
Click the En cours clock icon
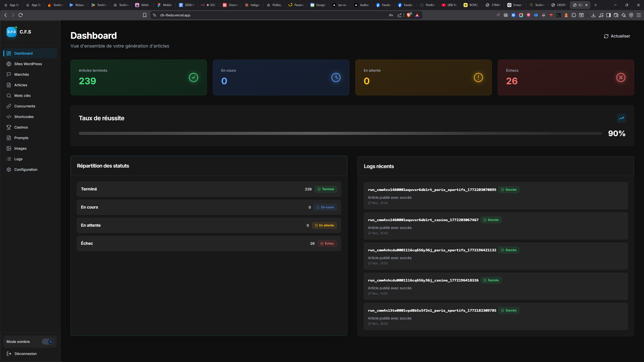[x=336, y=77]
